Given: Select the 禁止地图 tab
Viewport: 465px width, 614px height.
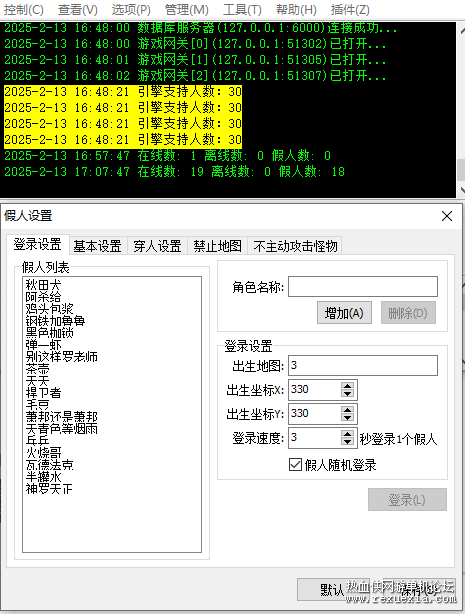Looking at the screenshot, I should (x=217, y=246).
